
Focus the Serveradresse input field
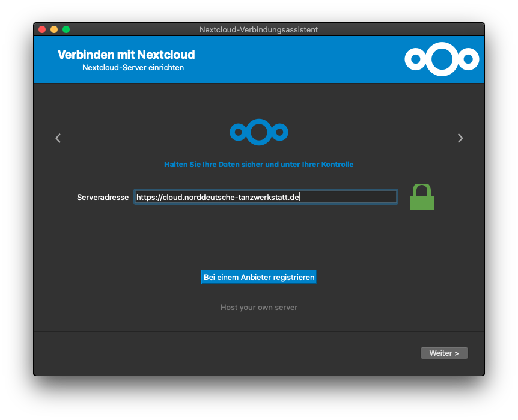tap(266, 197)
